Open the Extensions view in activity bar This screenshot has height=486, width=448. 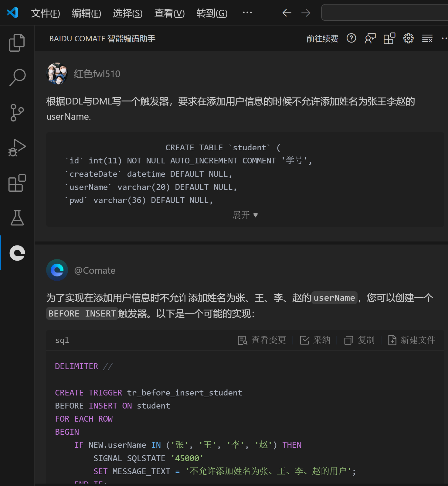click(x=17, y=183)
